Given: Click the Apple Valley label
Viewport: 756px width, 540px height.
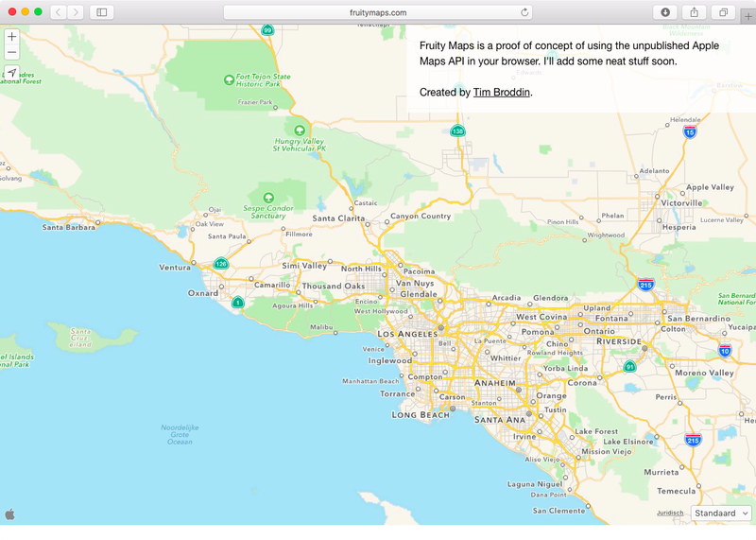Looking at the screenshot, I should (711, 187).
